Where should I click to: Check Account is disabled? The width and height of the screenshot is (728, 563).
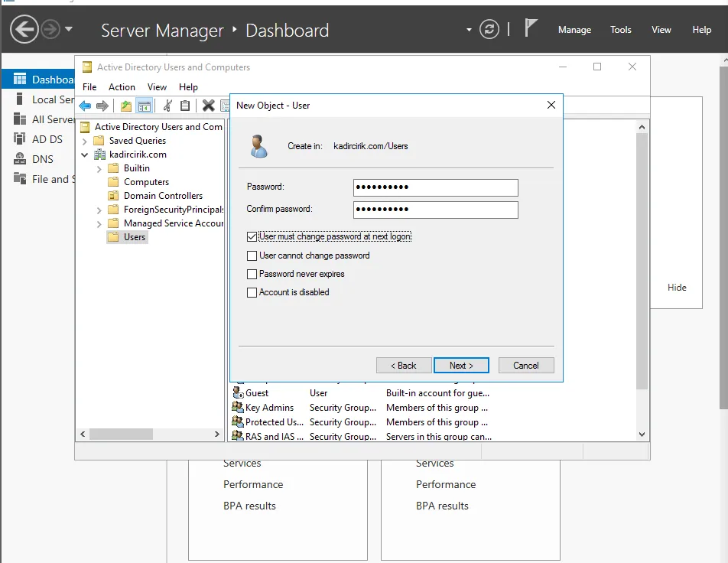point(252,292)
